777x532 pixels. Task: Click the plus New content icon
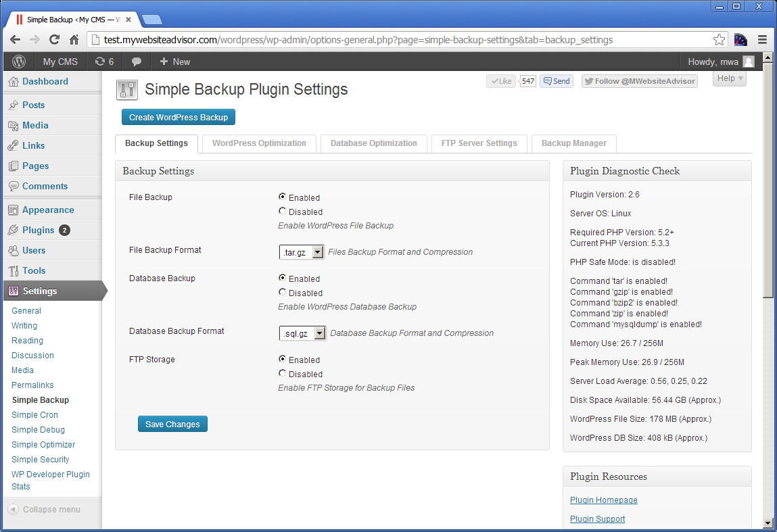click(164, 62)
